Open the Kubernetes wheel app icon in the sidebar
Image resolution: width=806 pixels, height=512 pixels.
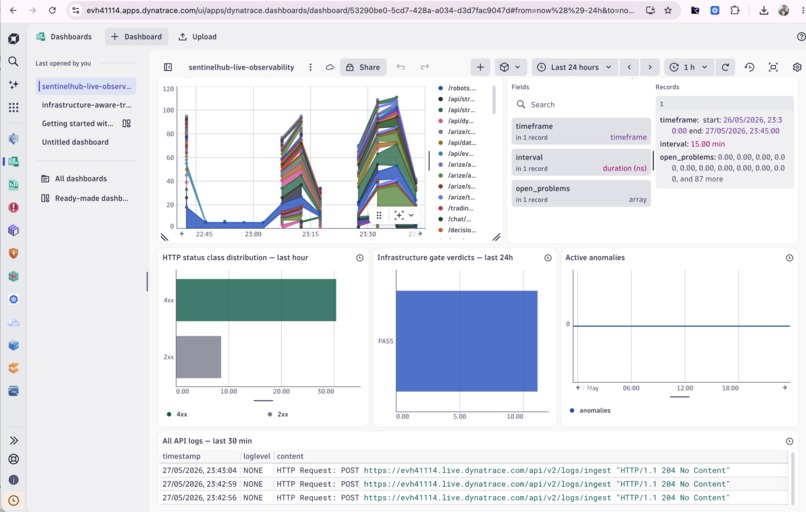pyautogui.click(x=14, y=299)
